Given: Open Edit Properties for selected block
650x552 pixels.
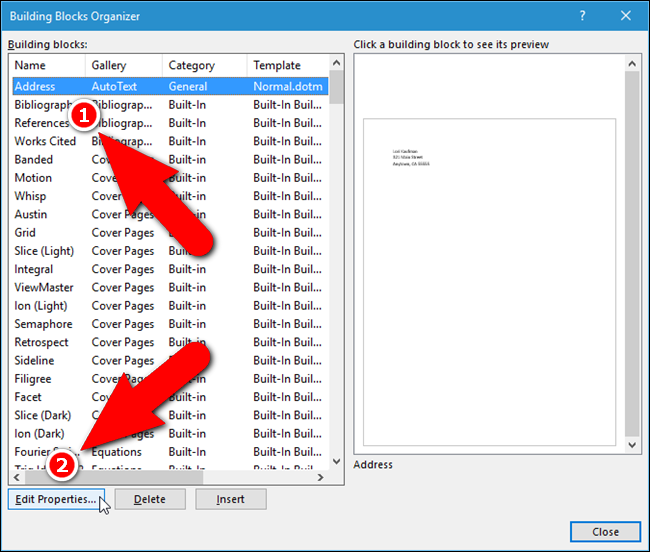Looking at the screenshot, I should [x=56, y=499].
